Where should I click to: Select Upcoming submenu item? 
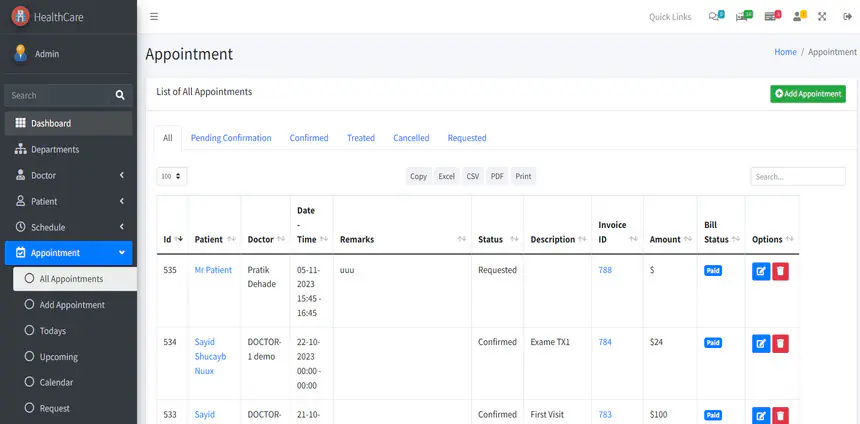click(75, 357)
